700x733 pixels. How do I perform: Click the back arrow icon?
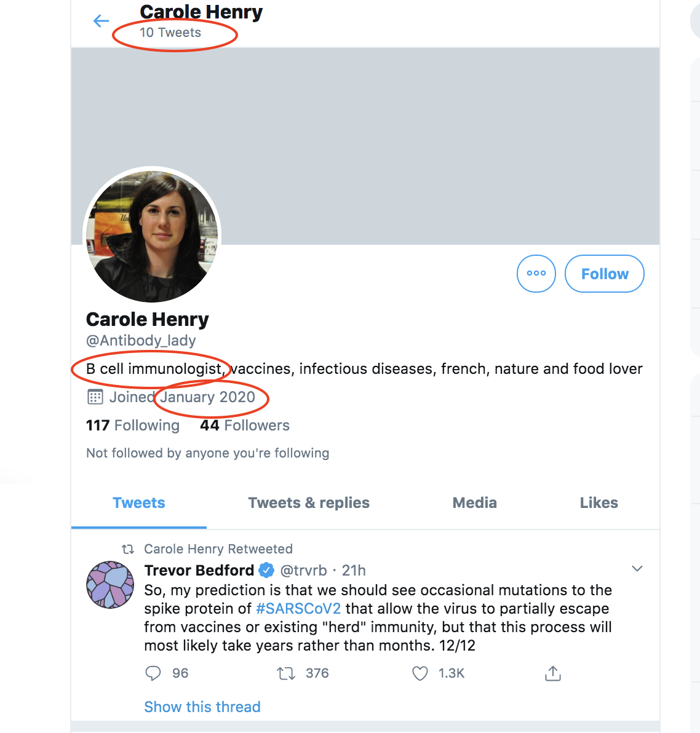[101, 22]
